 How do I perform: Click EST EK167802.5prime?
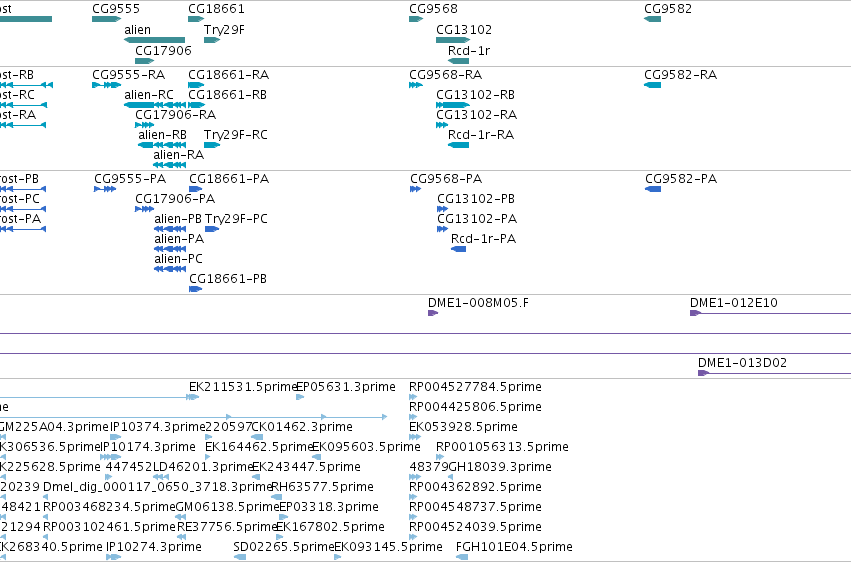[331, 527]
